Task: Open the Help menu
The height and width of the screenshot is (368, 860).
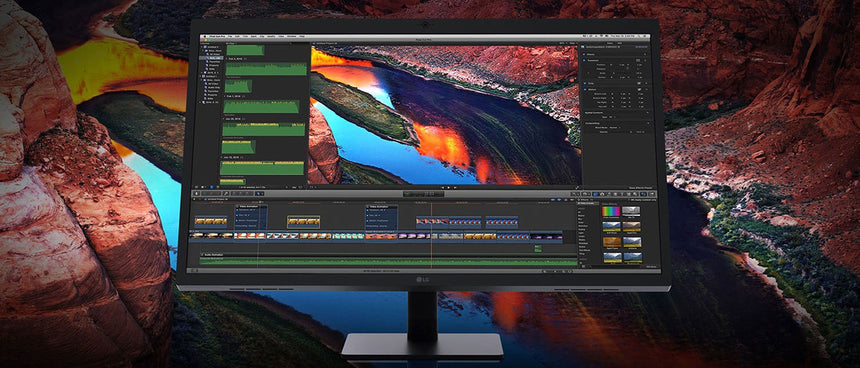Action: click(302, 36)
